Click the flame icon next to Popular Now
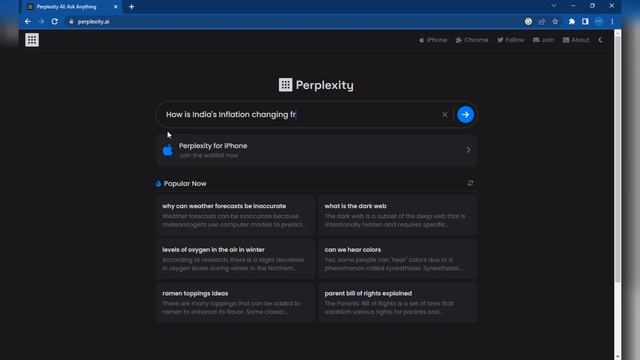The height and width of the screenshot is (360, 640). point(158,184)
